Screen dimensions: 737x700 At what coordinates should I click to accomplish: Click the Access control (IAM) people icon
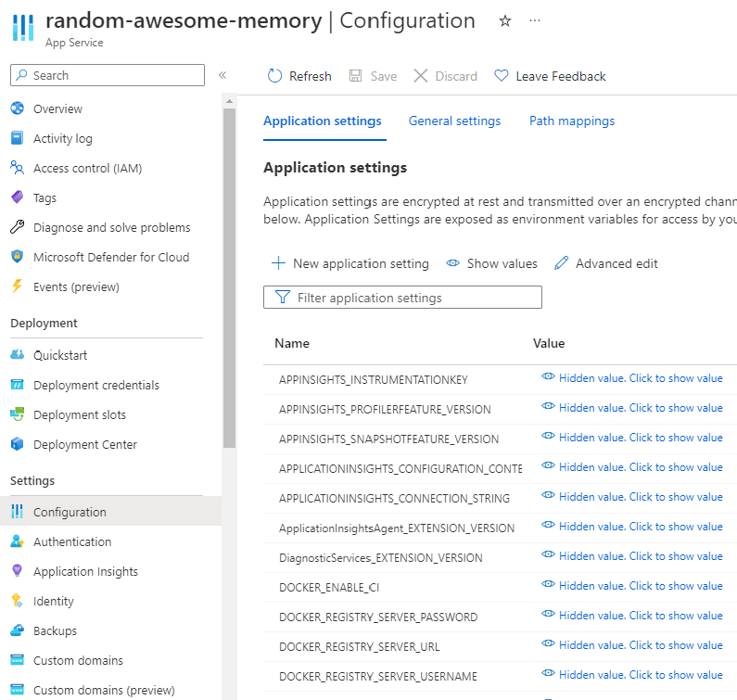18,168
